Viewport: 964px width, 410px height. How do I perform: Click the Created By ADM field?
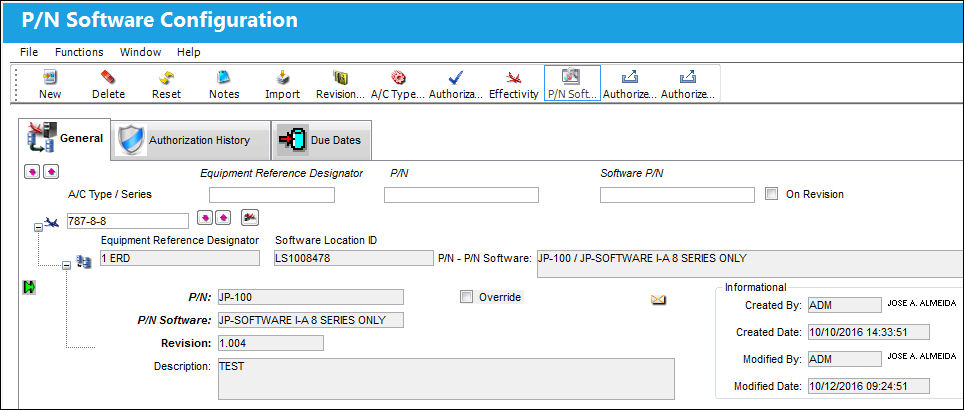click(844, 305)
